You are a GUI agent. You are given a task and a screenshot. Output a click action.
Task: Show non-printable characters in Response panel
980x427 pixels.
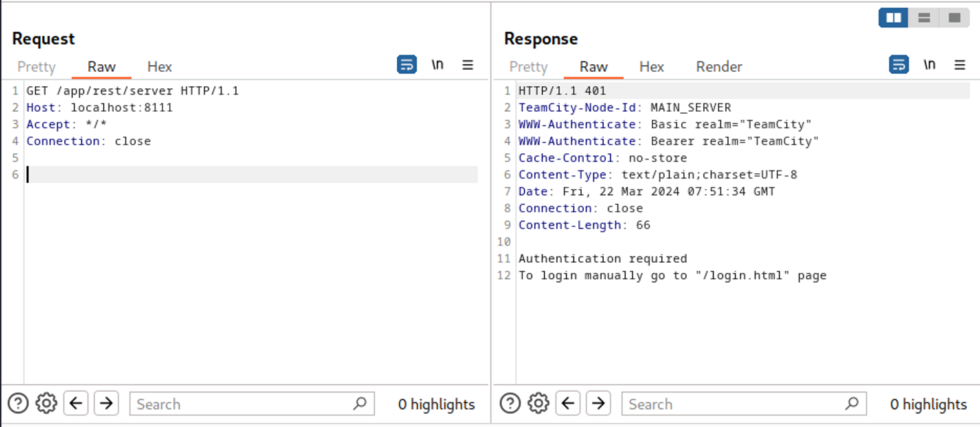point(930,65)
